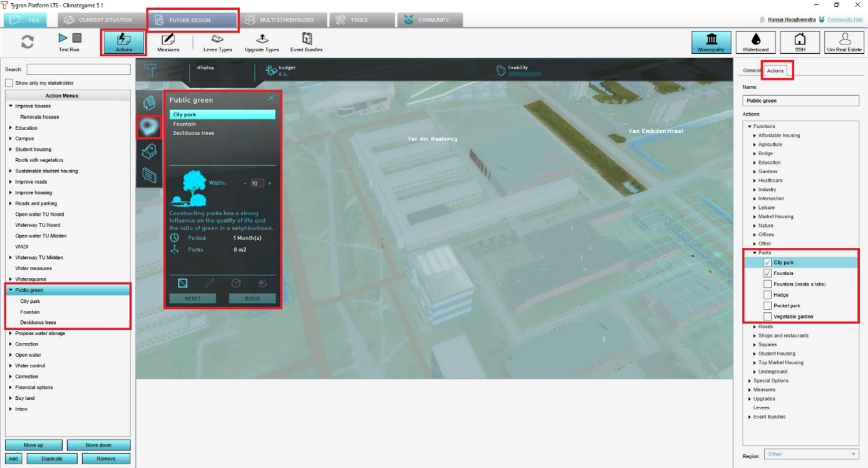Image resolution: width=868 pixels, height=468 pixels.
Task: Expand the Education action menu
Action: [x=11, y=128]
